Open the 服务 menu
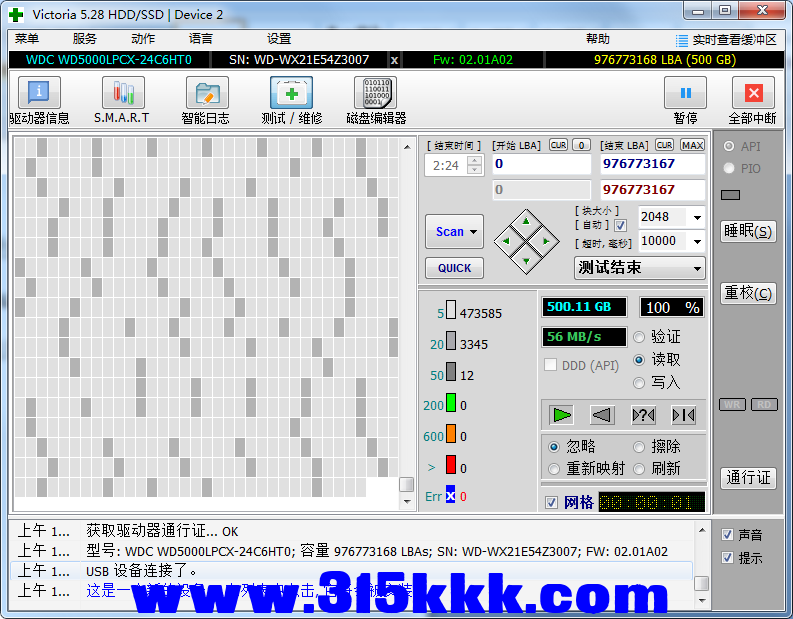 (85, 39)
